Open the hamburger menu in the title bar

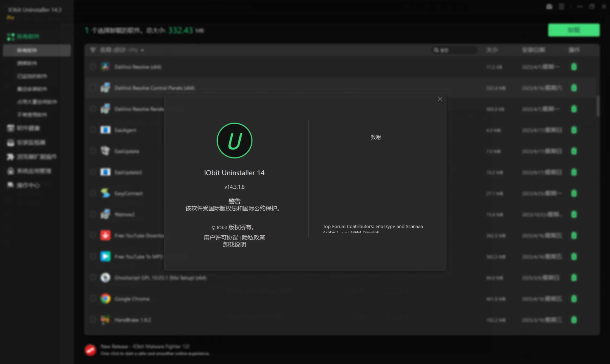(561, 7)
